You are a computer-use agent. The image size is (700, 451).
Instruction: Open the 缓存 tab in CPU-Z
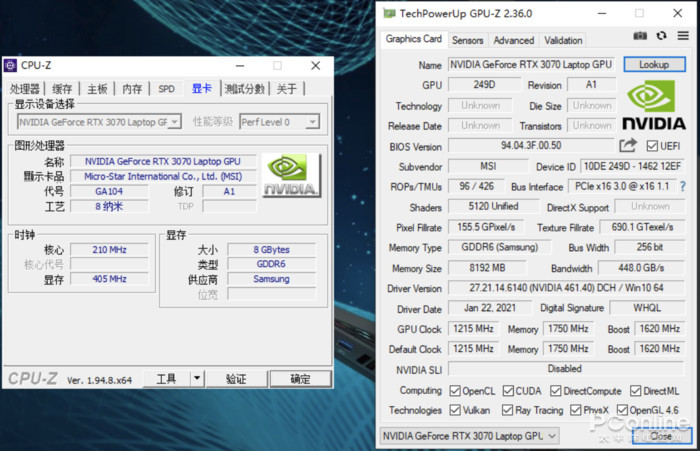click(x=62, y=89)
